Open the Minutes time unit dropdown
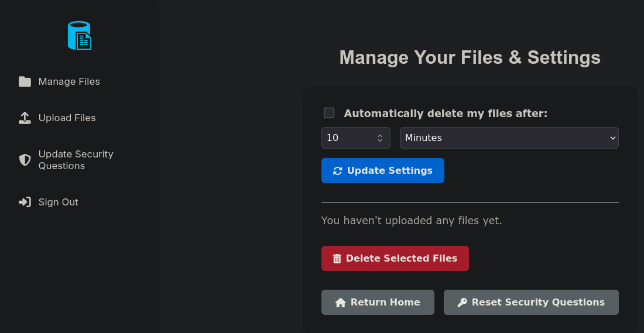The width and height of the screenshot is (644, 333). pyautogui.click(x=509, y=138)
